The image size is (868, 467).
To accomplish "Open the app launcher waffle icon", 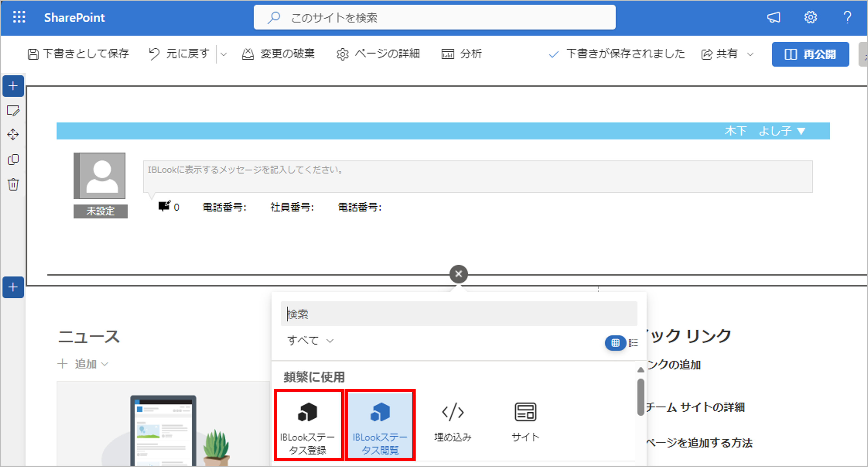I will (19, 17).
